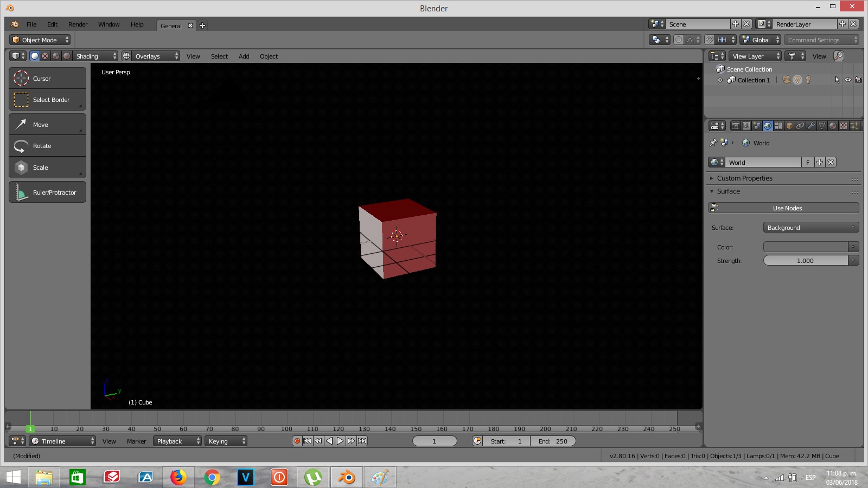Pin the properties context
This screenshot has height=488, width=868.
(x=713, y=143)
